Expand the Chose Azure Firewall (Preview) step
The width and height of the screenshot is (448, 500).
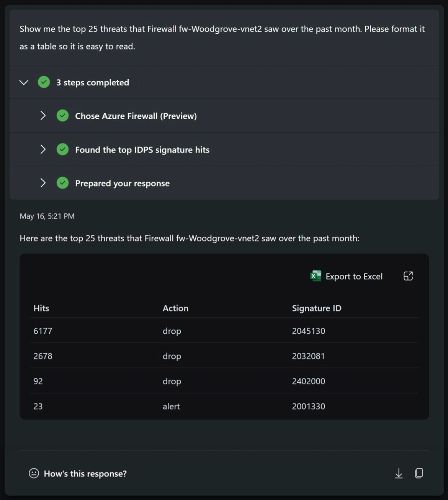[x=43, y=115]
